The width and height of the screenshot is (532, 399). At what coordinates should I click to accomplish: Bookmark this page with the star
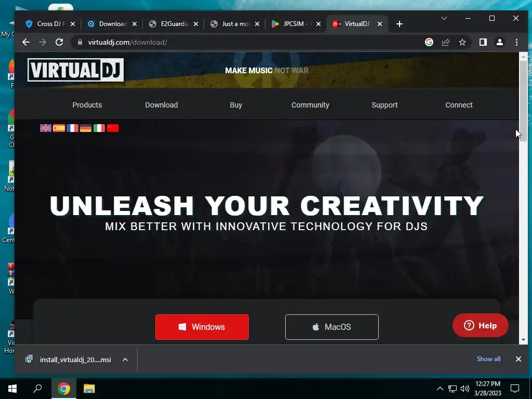pos(462,42)
